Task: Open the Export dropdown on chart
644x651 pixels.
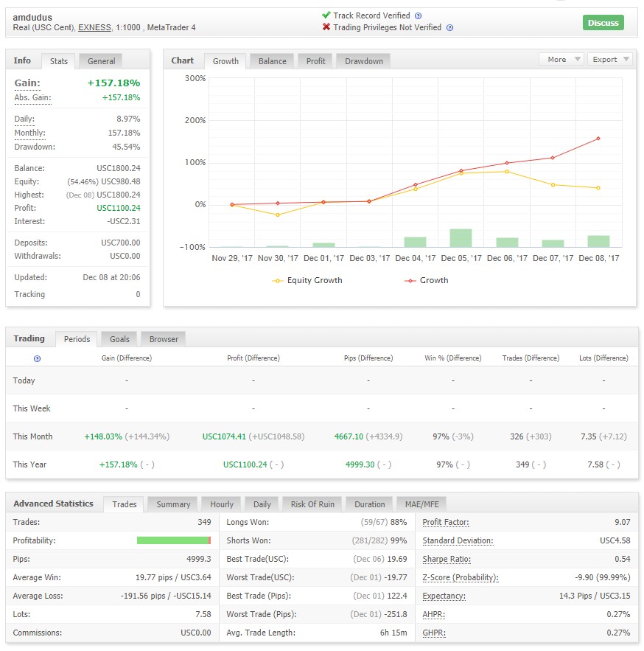Action: click(x=610, y=60)
